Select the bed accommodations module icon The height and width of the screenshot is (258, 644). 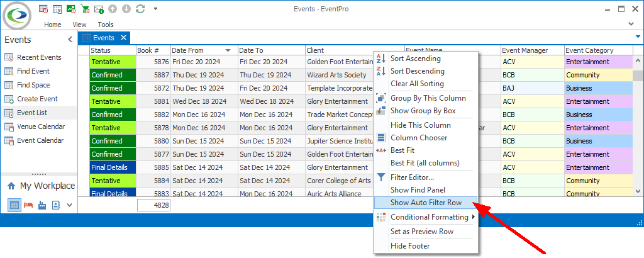coord(28,205)
